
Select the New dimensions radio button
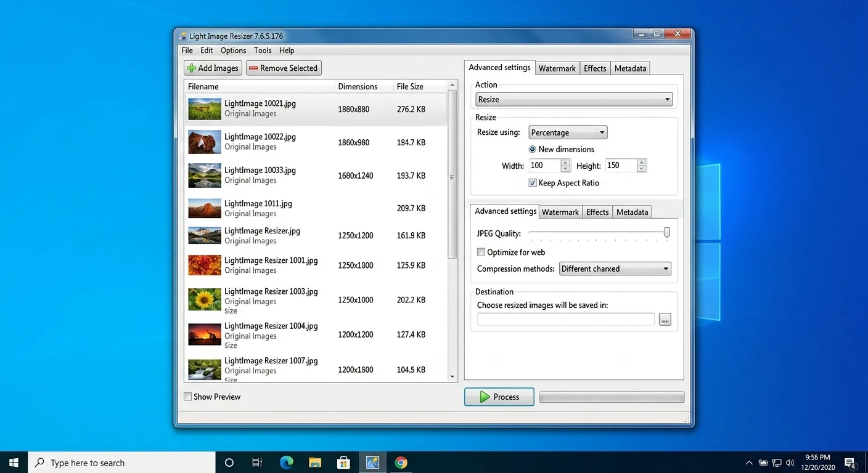(x=533, y=149)
